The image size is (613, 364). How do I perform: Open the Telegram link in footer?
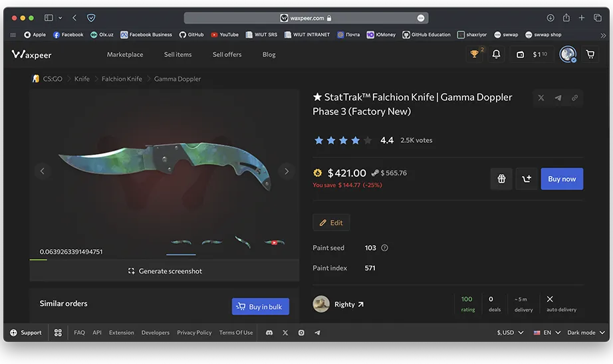pos(317,333)
